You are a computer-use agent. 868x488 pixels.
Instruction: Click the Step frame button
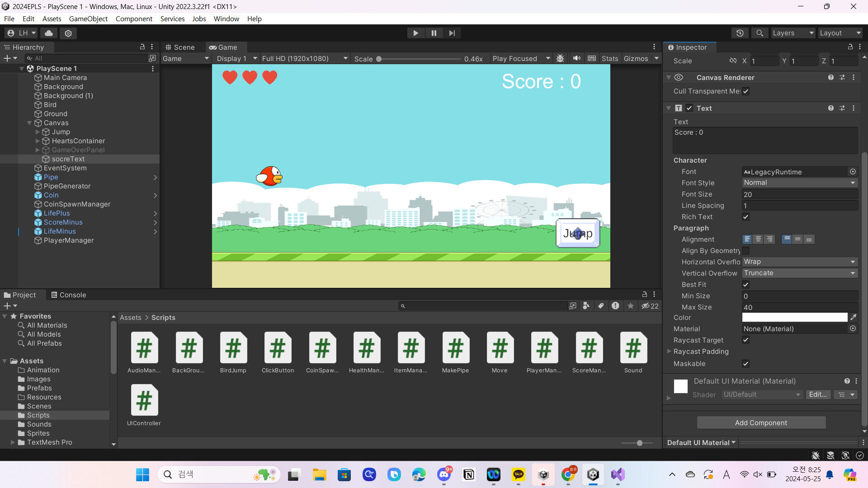452,33
